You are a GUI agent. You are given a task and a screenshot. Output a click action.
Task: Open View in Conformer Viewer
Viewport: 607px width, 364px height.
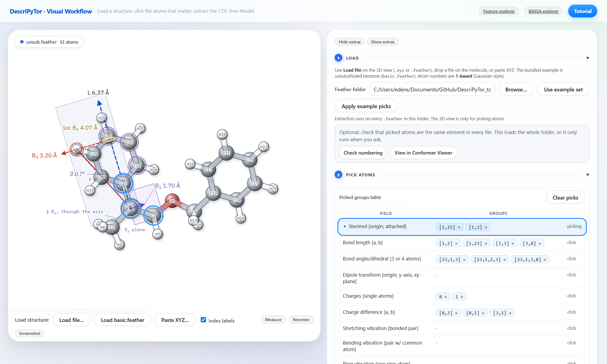pos(423,153)
